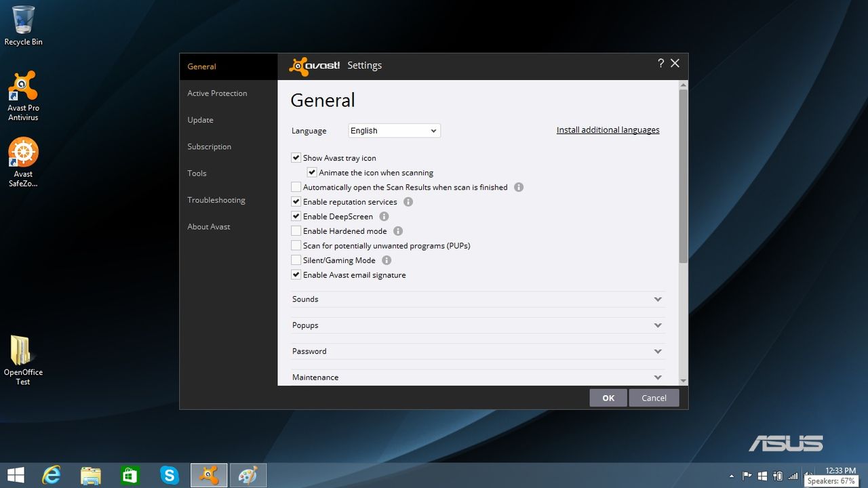Switch to Paint in the taskbar
Image resolution: width=868 pixels, height=488 pixels.
(248, 475)
